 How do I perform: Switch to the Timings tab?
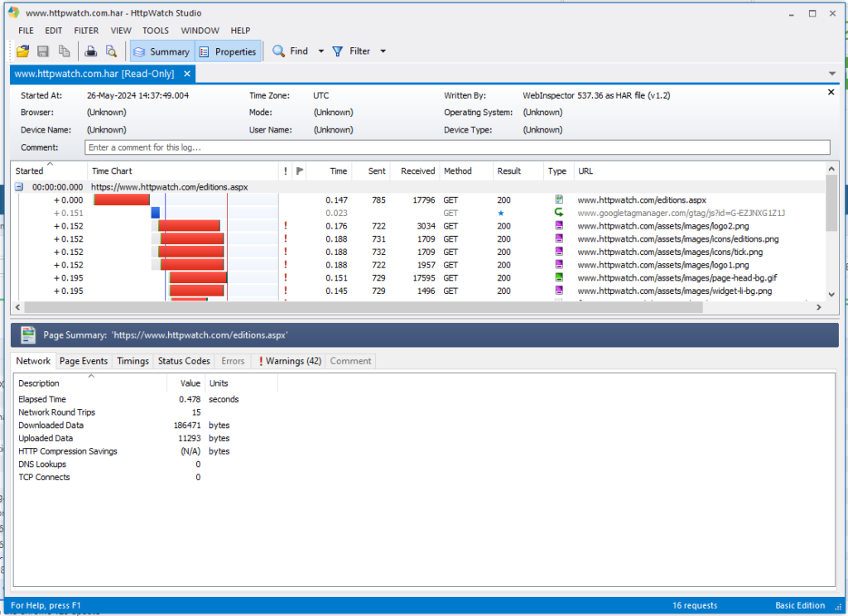tap(132, 361)
